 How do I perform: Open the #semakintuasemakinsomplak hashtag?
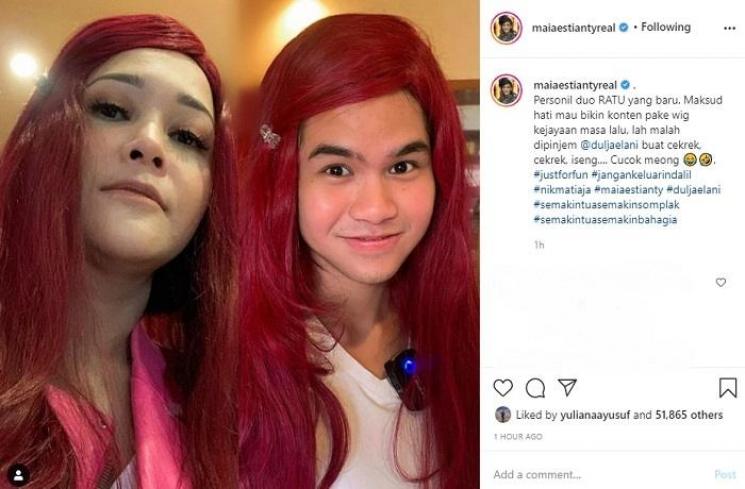[606, 205]
